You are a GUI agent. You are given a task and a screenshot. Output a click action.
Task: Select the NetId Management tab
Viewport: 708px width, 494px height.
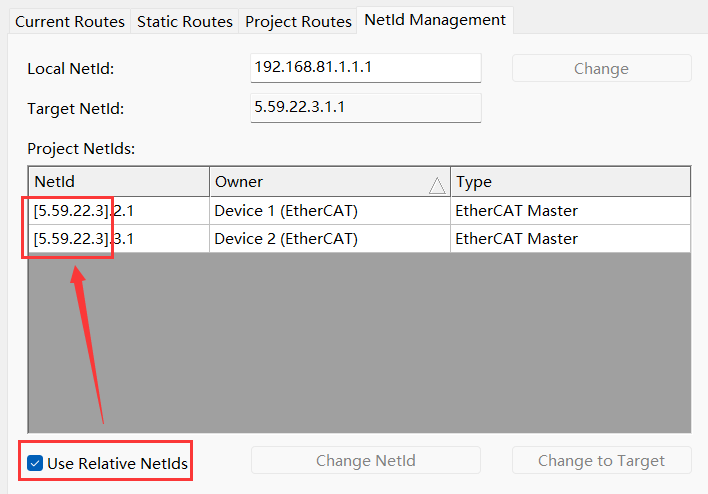pyautogui.click(x=435, y=20)
